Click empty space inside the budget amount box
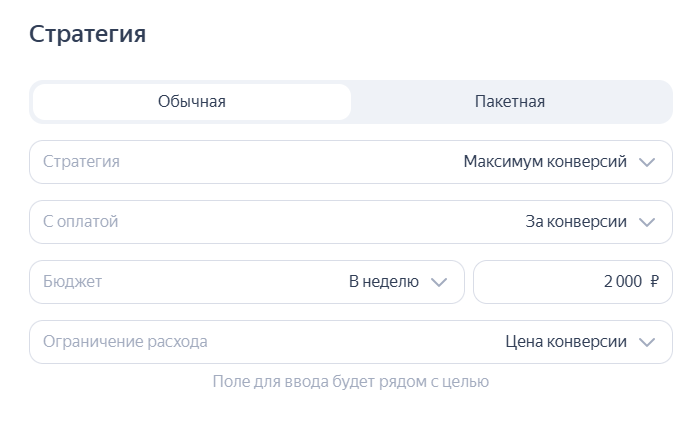 point(530,282)
